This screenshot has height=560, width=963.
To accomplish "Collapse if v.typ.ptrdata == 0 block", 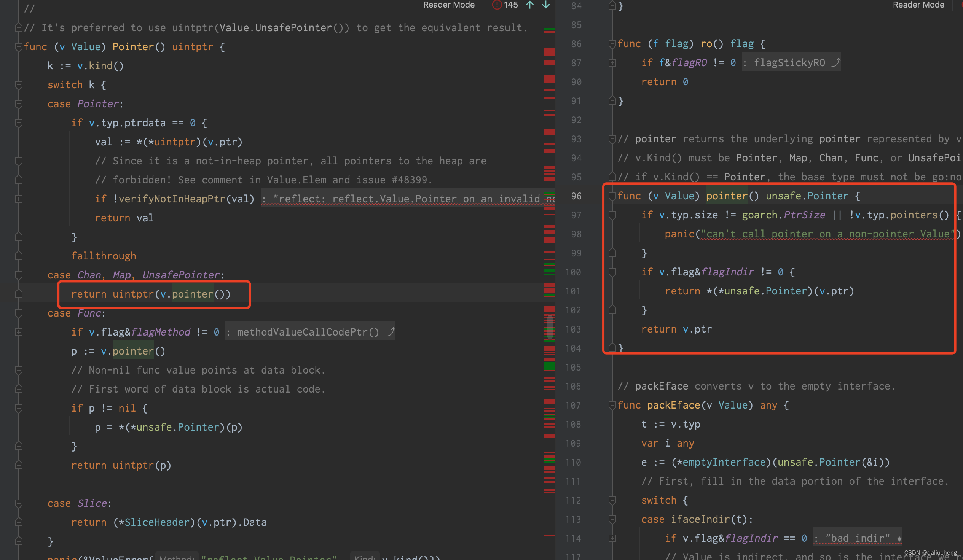I will 18,123.
